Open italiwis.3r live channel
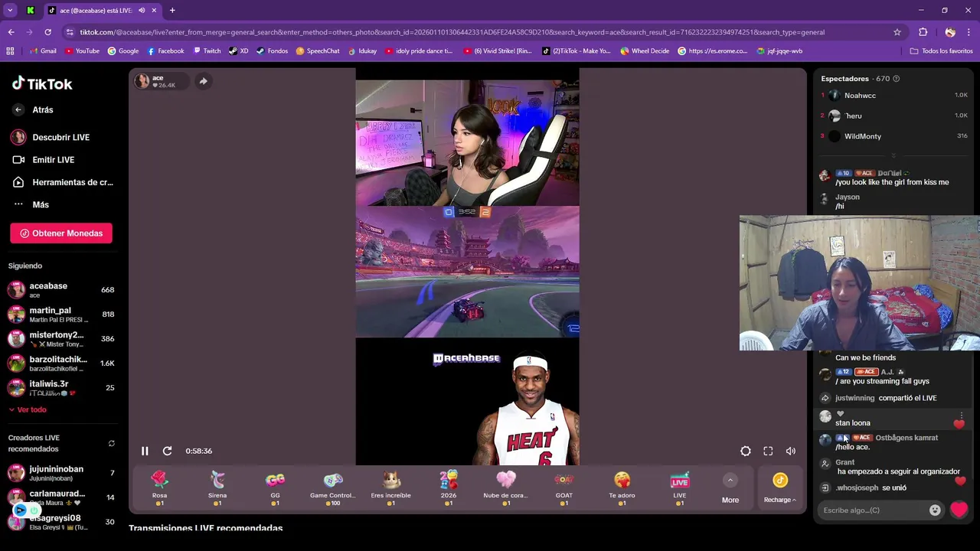This screenshot has height=551, width=980. point(60,387)
